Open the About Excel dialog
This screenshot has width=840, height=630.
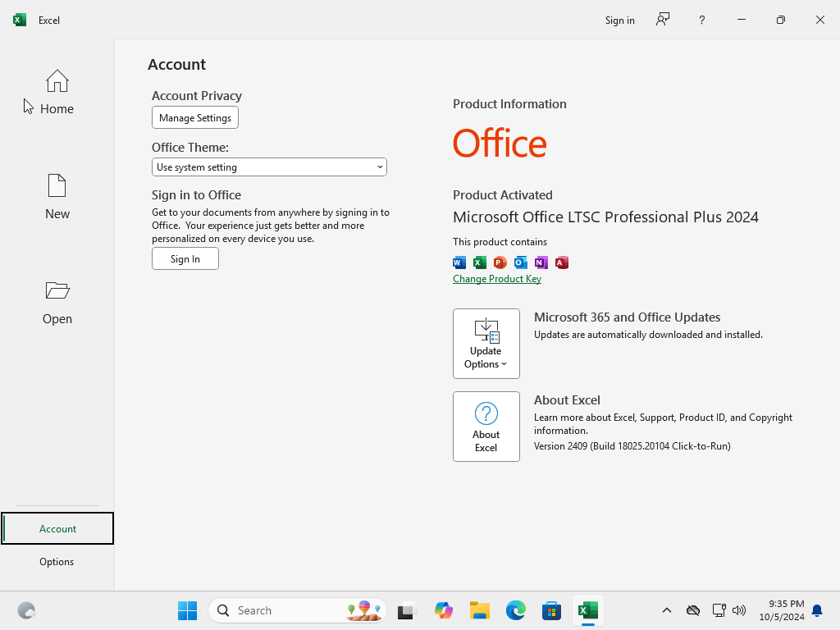coord(486,427)
